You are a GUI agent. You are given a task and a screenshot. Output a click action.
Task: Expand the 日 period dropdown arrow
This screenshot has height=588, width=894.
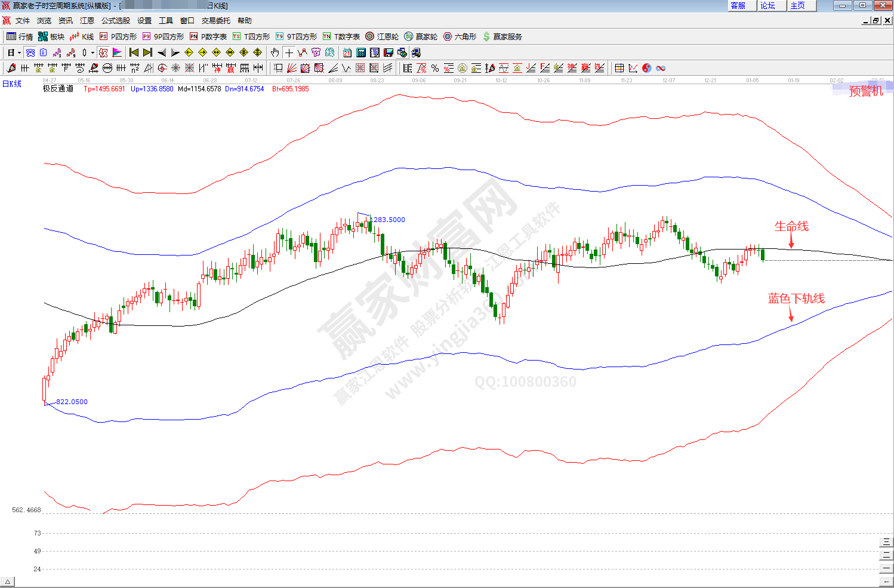click(x=19, y=53)
